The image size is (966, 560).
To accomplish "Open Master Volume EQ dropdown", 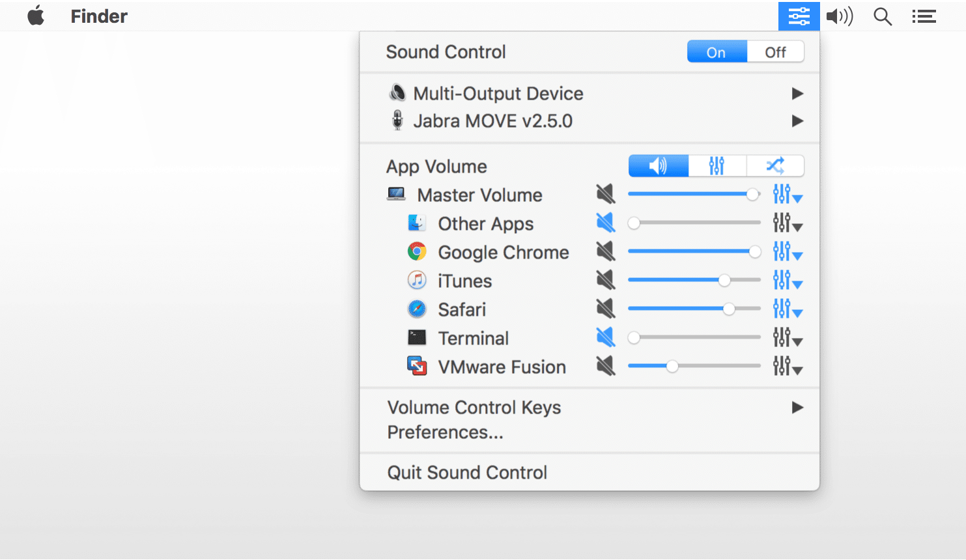I will pos(788,194).
